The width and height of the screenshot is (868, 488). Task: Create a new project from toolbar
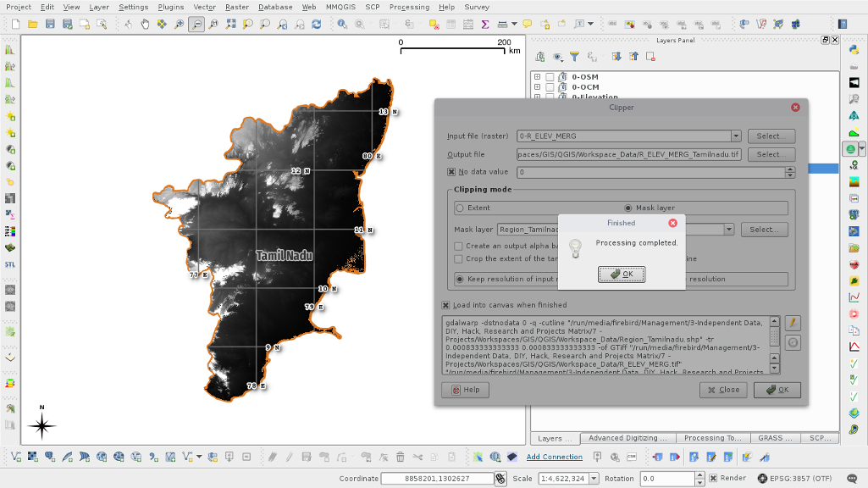coord(15,24)
